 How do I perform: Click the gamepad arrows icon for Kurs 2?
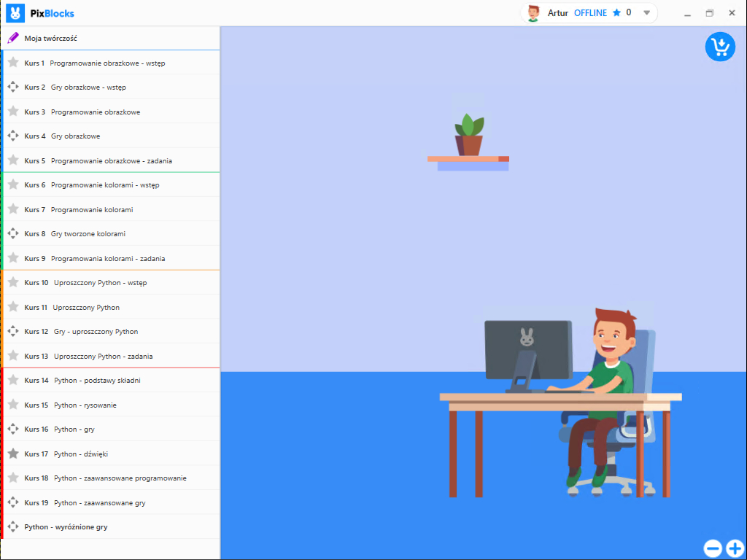[13, 87]
